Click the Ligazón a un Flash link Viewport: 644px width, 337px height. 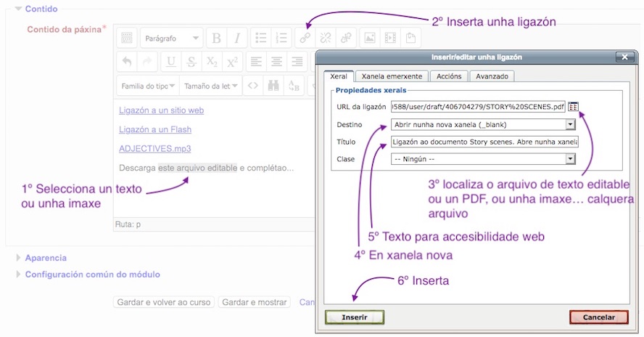point(155,129)
